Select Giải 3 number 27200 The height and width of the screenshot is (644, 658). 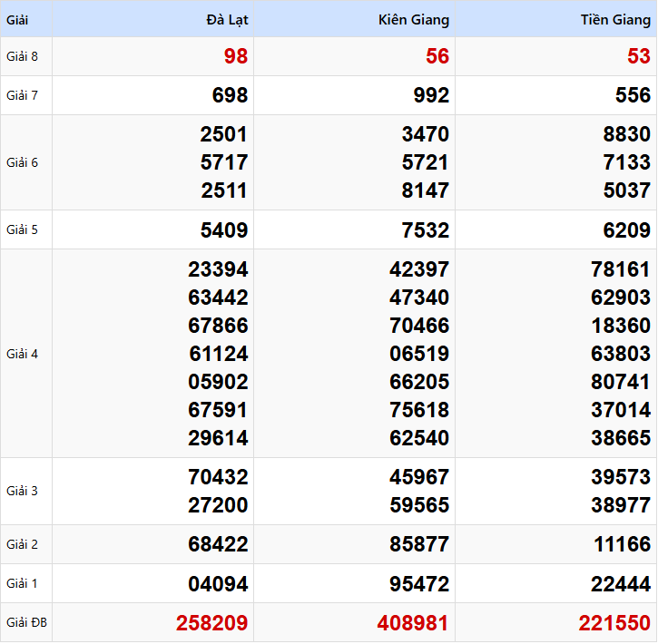pyautogui.click(x=218, y=505)
